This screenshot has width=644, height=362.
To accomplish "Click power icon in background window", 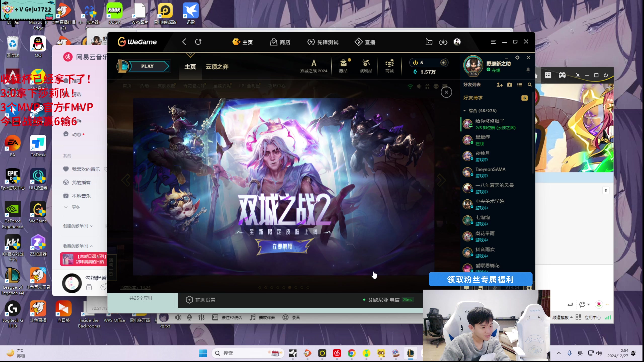I will (x=606, y=75).
